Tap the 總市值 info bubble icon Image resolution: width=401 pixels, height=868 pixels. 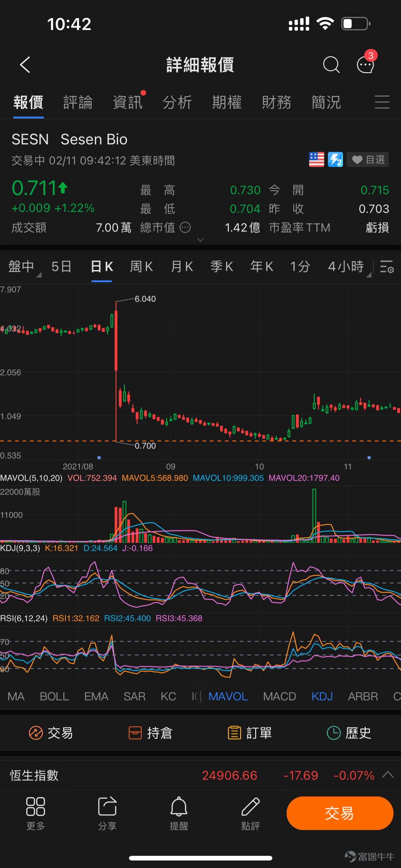185,228
